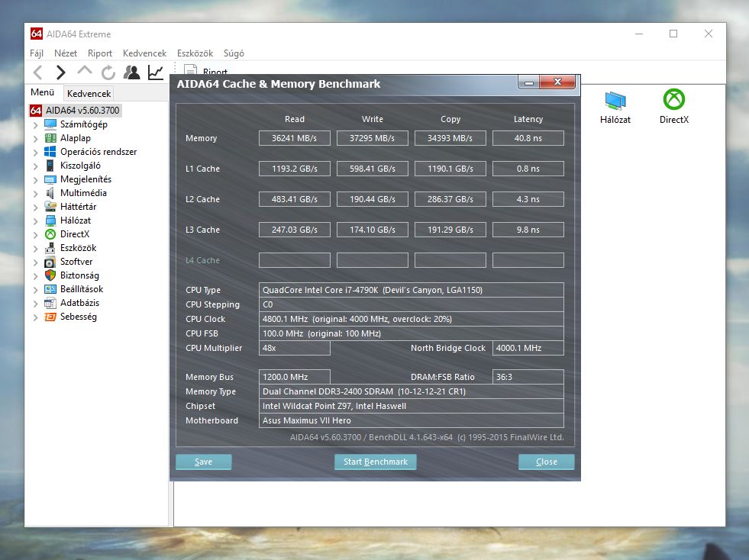Expand the Kiszolgáló tree node
Screen dimensions: 749x560
pyautogui.click(x=35, y=166)
